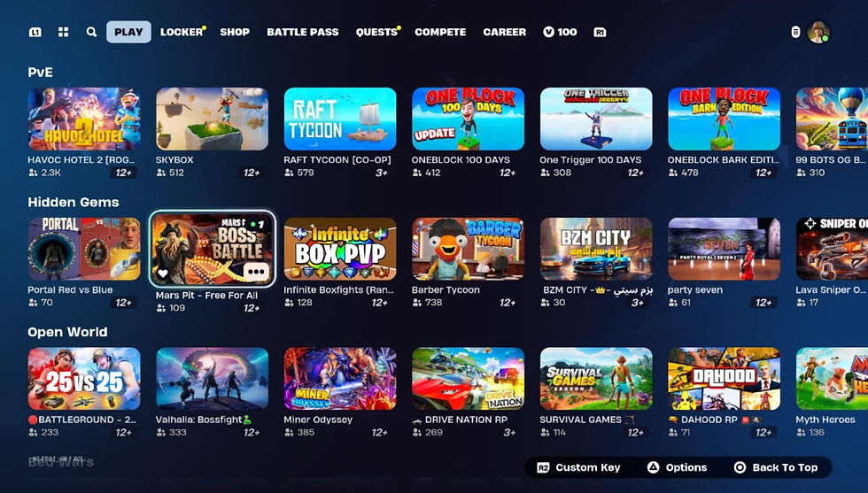Open the grid menu icon
Viewport: 868px width, 493px height.
tap(64, 32)
